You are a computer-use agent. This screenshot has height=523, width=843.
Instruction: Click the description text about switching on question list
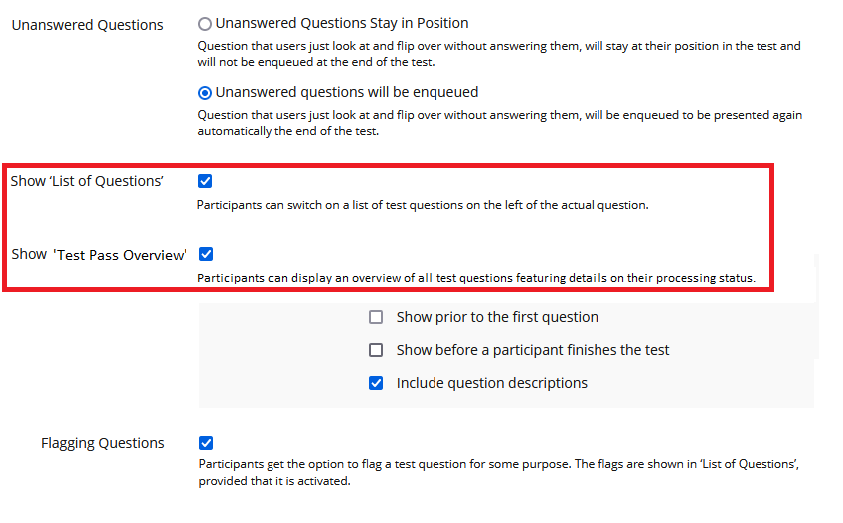(x=422, y=206)
